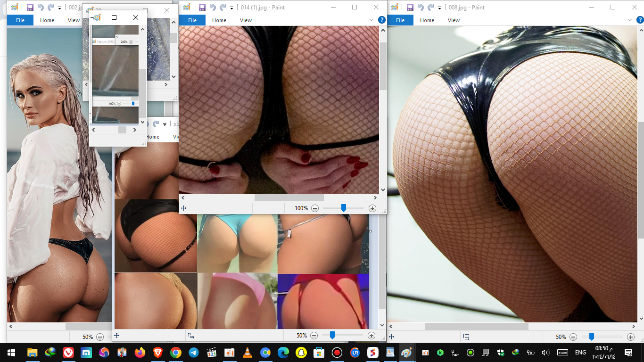Open Paint Help in 014 (1).jpg window

pyautogui.click(x=382, y=20)
